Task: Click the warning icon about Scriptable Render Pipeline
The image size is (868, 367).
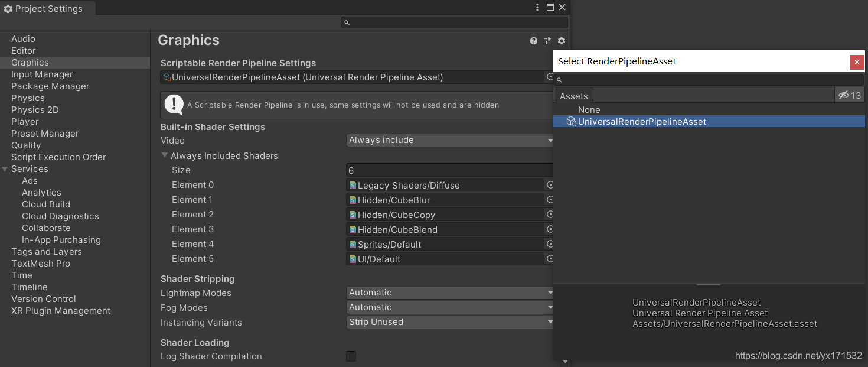Action: 174,105
